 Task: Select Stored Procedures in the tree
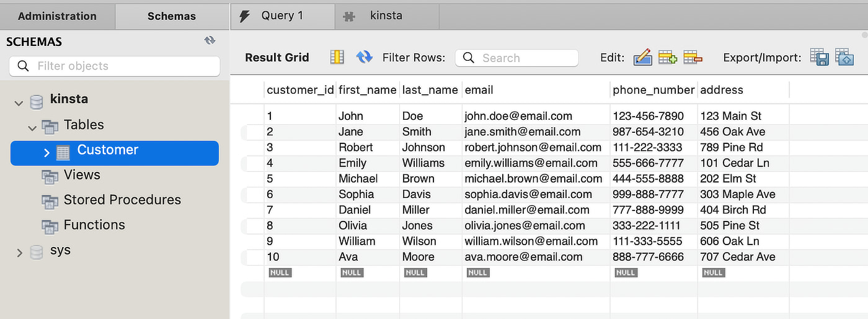coord(122,200)
